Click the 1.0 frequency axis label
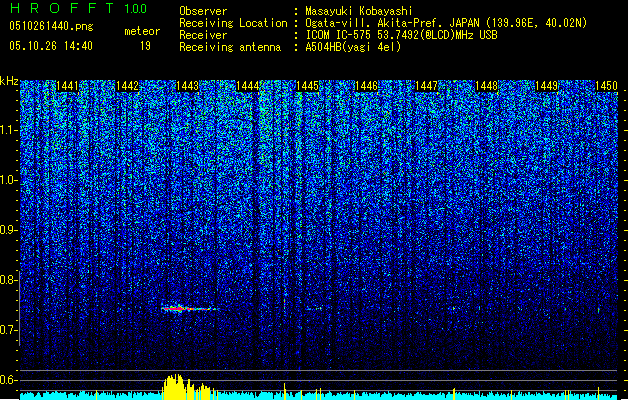Viewport: 629px width, 400px height. 9,180
